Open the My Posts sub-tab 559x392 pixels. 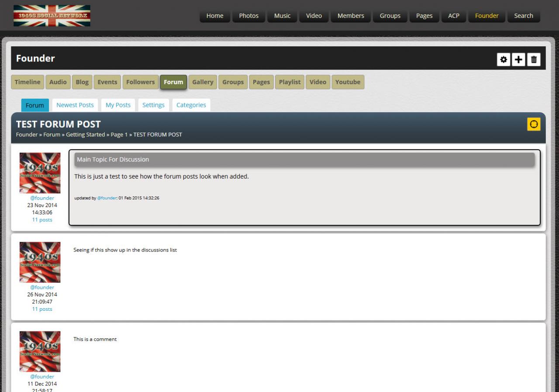pyautogui.click(x=118, y=105)
